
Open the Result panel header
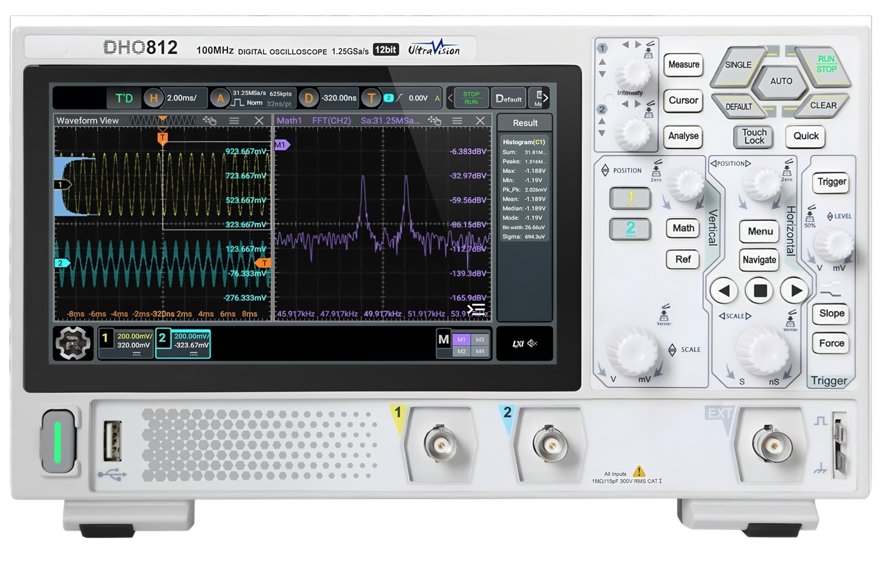525,123
